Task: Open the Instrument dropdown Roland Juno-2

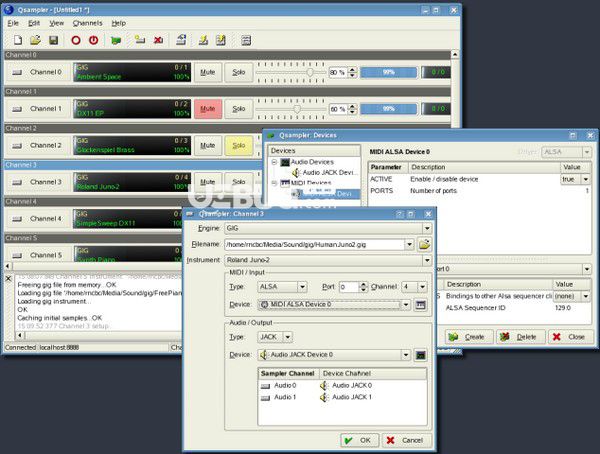Action: [x=328, y=260]
